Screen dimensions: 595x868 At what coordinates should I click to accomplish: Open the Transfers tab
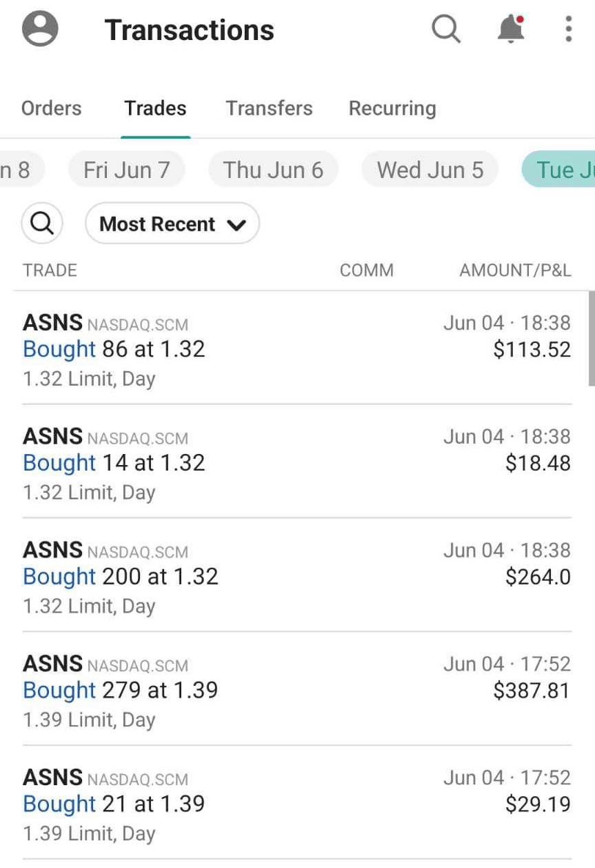coord(269,108)
